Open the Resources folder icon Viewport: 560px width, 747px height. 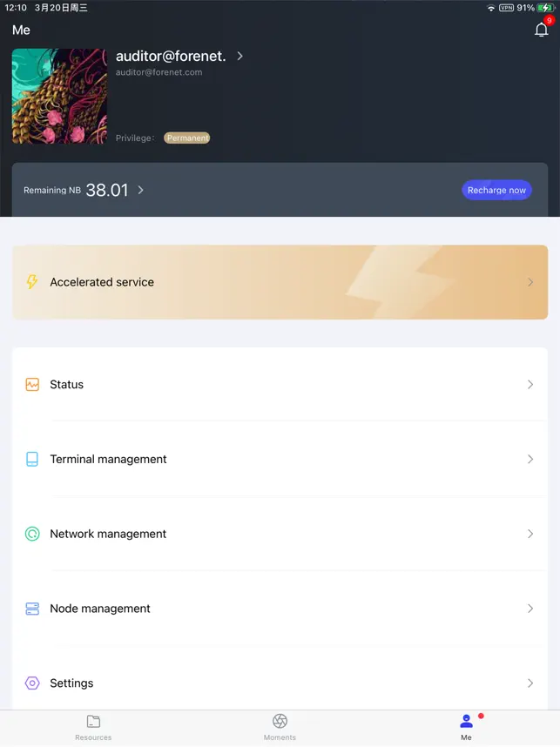pos(93,721)
